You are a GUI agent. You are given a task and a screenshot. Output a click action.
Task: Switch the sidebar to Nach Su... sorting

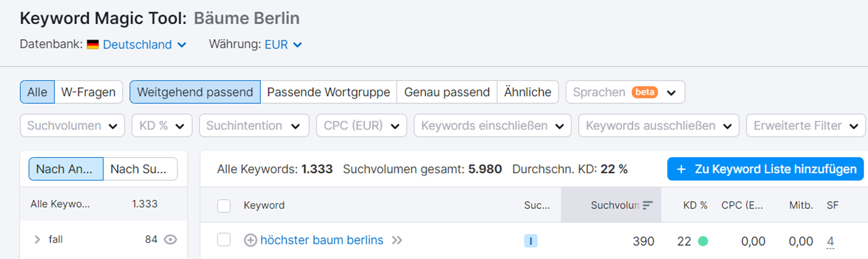point(139,169)
